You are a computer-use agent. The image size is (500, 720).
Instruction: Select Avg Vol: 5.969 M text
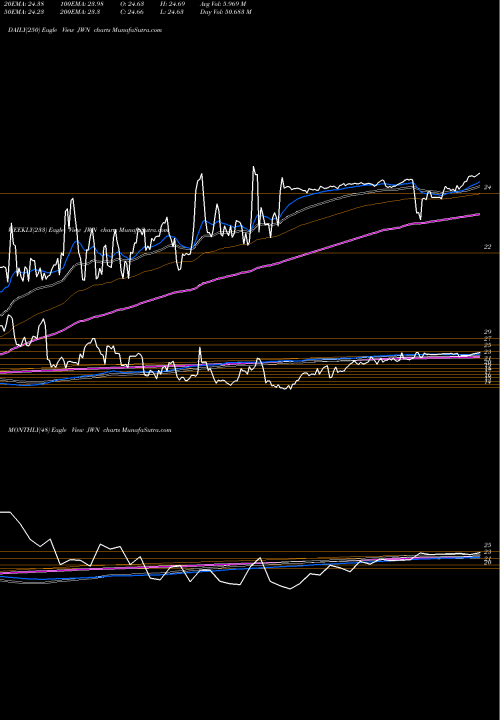tap(223, 4)
